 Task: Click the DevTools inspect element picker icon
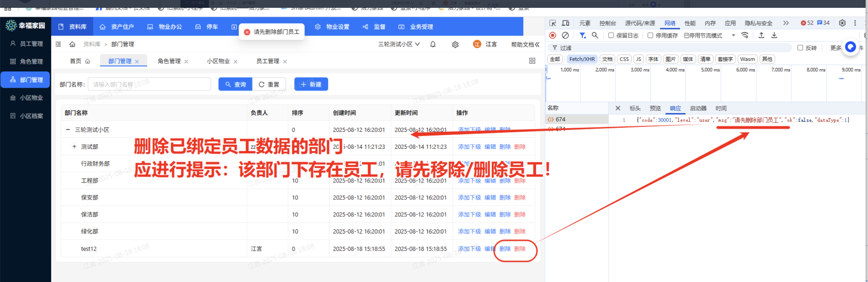pyautogui.click(x=553, y=23)
